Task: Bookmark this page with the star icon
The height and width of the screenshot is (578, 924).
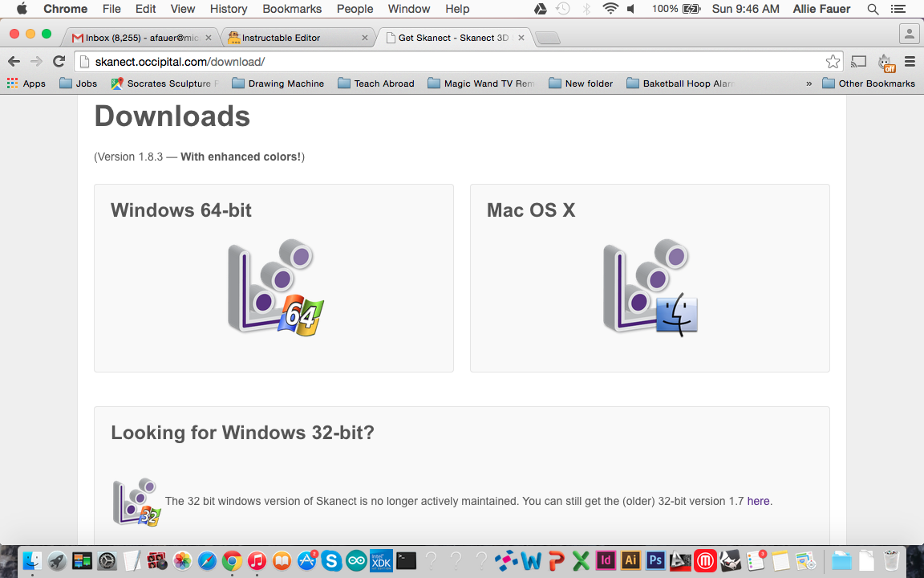Action: coord(833,61)
